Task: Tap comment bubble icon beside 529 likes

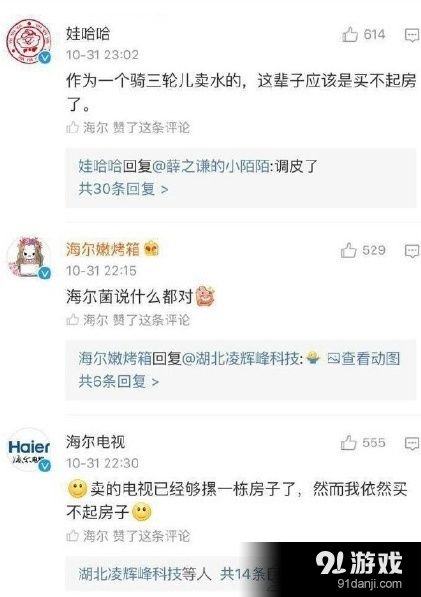Action: pos(411,251)
